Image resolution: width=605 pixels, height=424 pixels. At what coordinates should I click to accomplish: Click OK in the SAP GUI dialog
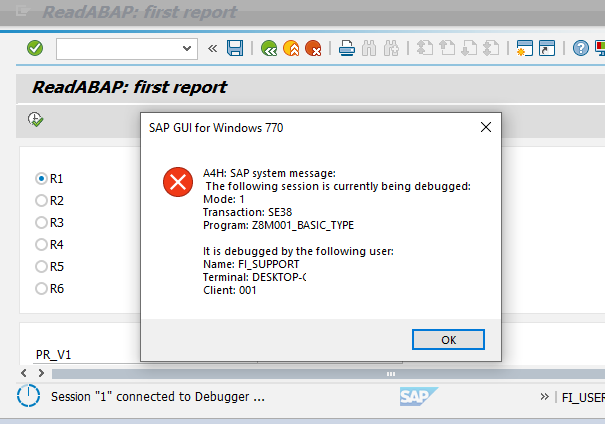pyautogui.click(x=448, y=340)
